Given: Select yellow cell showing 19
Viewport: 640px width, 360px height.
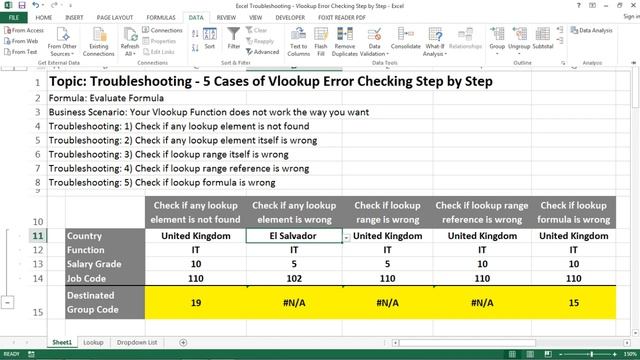Looking at the screenshot, I should (196, 303).
